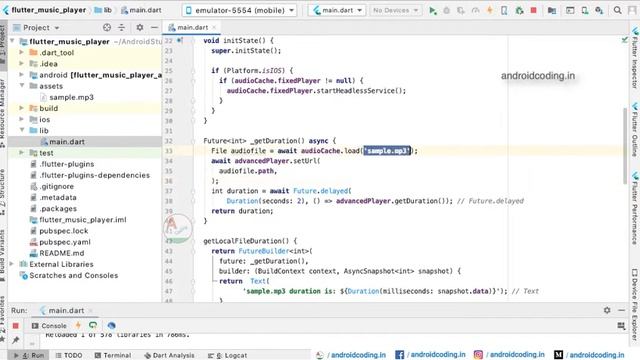
Task: Open Project panel settings gear
Action: (x=140, y=27)
